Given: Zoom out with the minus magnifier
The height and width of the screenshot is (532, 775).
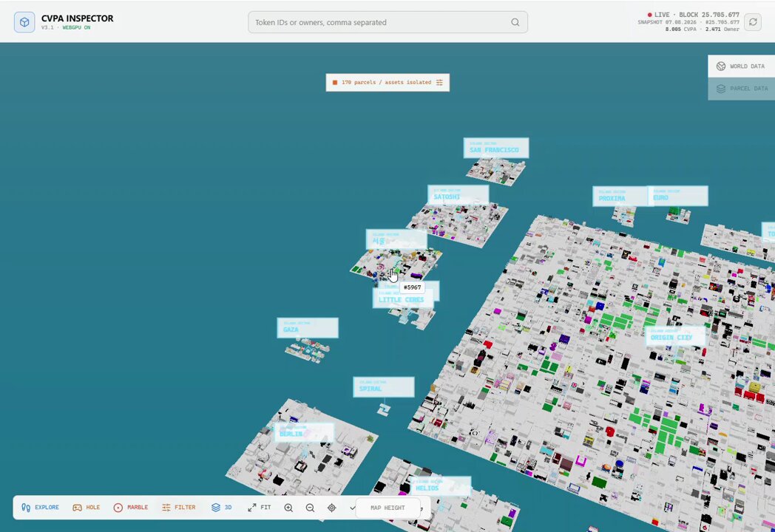Looking at the screenshot, I should point(310,508).
